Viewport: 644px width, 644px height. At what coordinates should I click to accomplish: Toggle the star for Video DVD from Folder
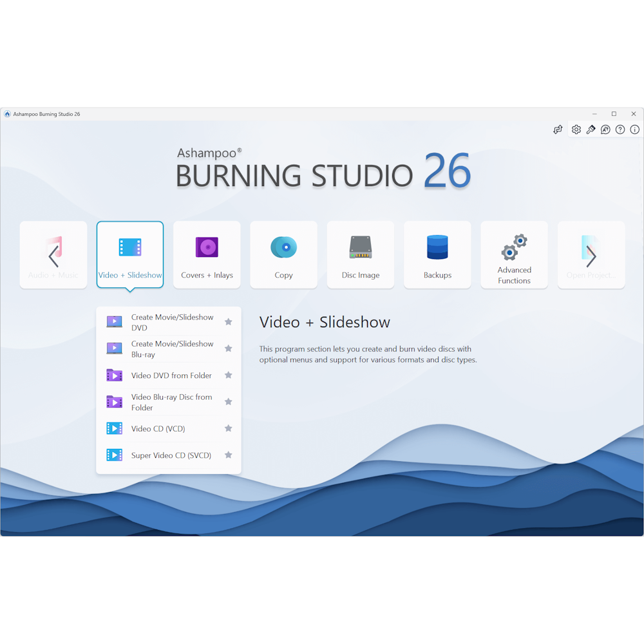229,375
